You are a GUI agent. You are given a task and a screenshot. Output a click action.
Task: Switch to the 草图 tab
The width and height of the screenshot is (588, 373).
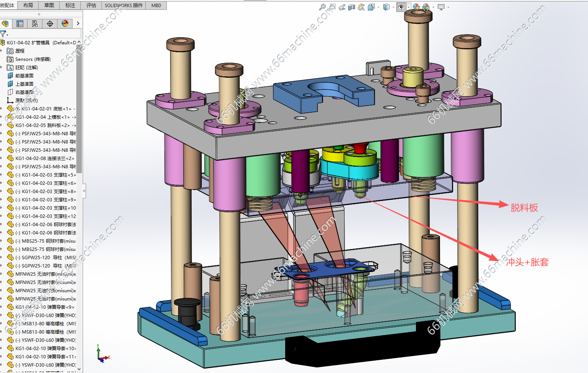(x=49, y=5)
